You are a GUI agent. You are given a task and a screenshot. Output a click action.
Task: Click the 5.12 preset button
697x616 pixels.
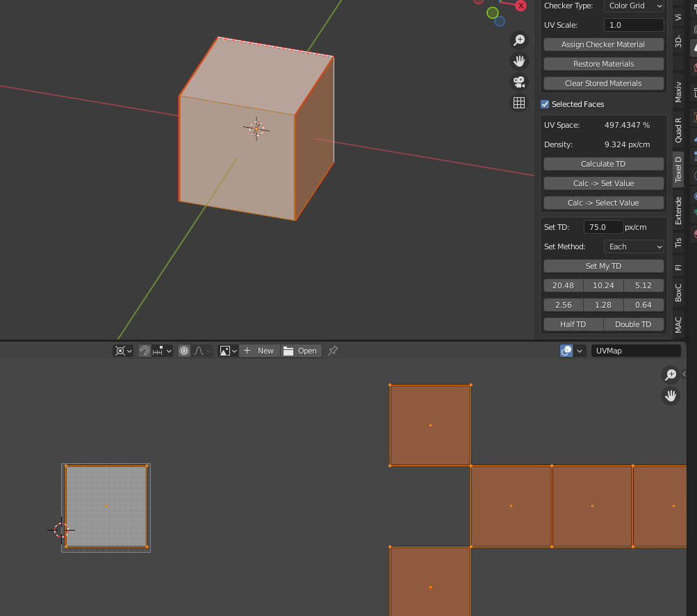[643, 285]
